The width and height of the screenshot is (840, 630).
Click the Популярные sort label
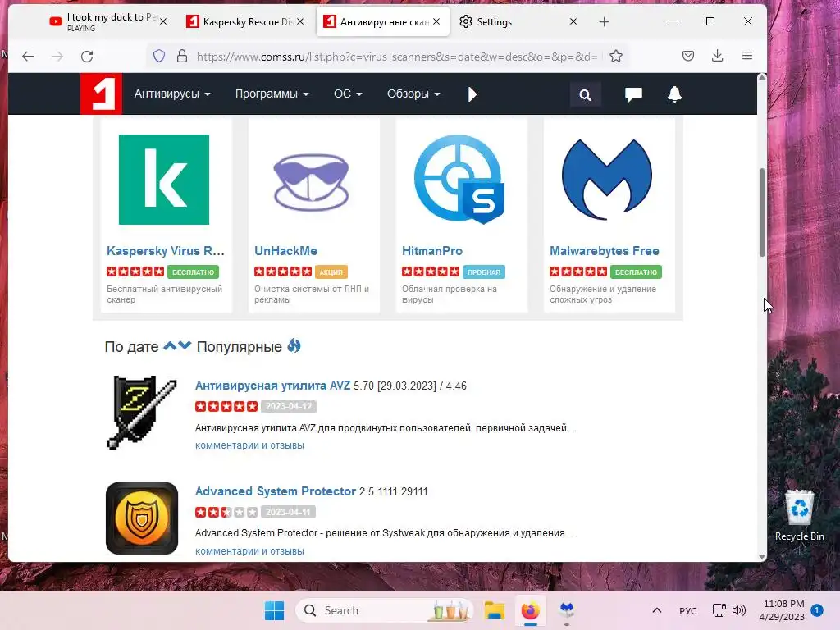point(239,347)
